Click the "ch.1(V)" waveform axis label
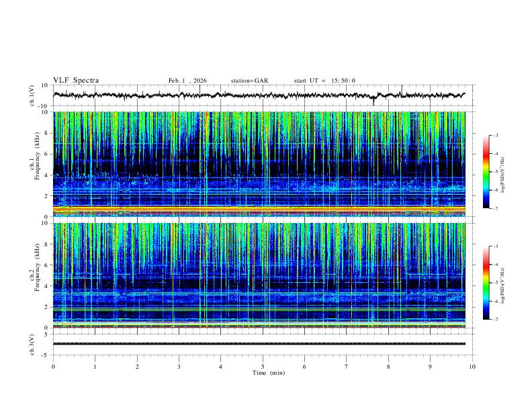This screenshot has height=411, width=532. 32,95
